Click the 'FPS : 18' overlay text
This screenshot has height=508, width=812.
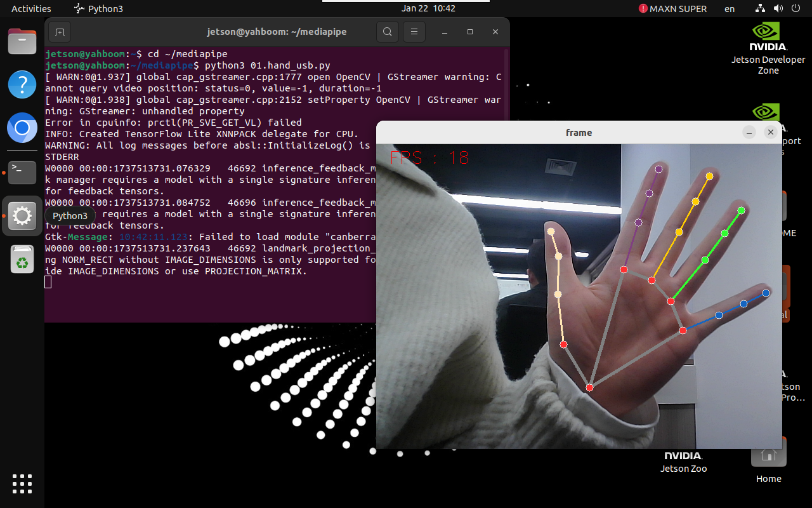tap(429, 157)
